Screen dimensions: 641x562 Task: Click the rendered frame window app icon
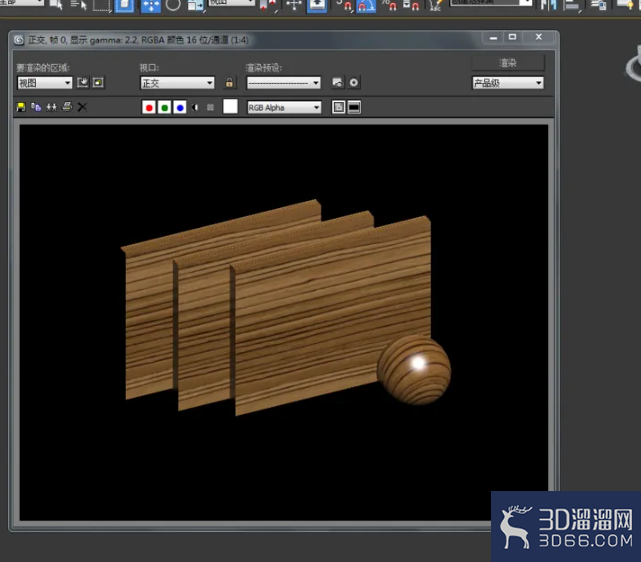tap(19, 40)
